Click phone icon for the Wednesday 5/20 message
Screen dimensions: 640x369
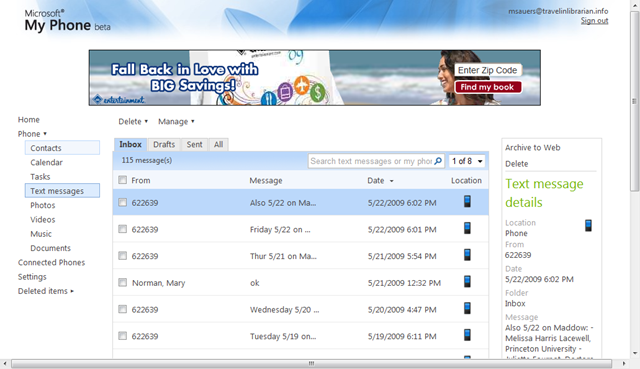[467, 308]
